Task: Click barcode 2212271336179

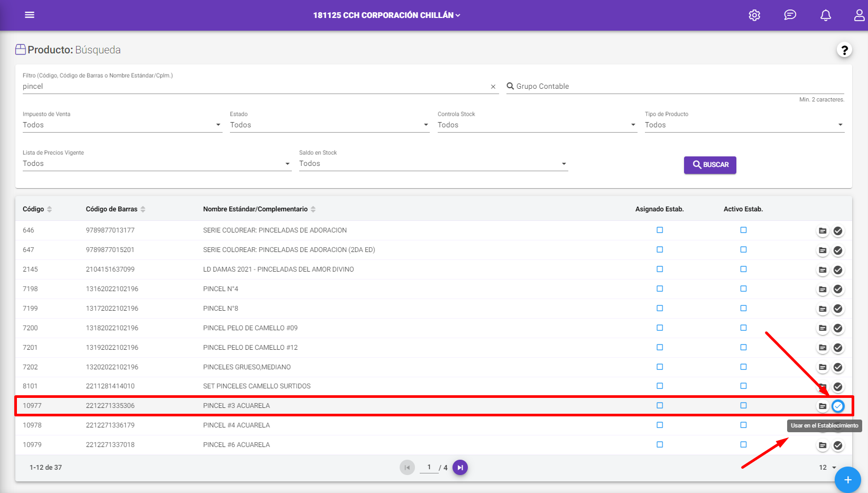Action: point(110,425)
